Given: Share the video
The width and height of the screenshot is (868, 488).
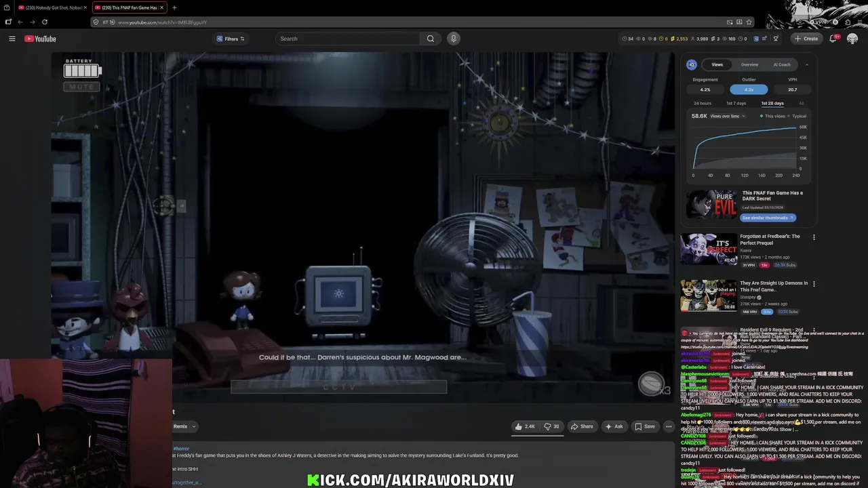Looking at the screenshot, I should pos(582,426).
